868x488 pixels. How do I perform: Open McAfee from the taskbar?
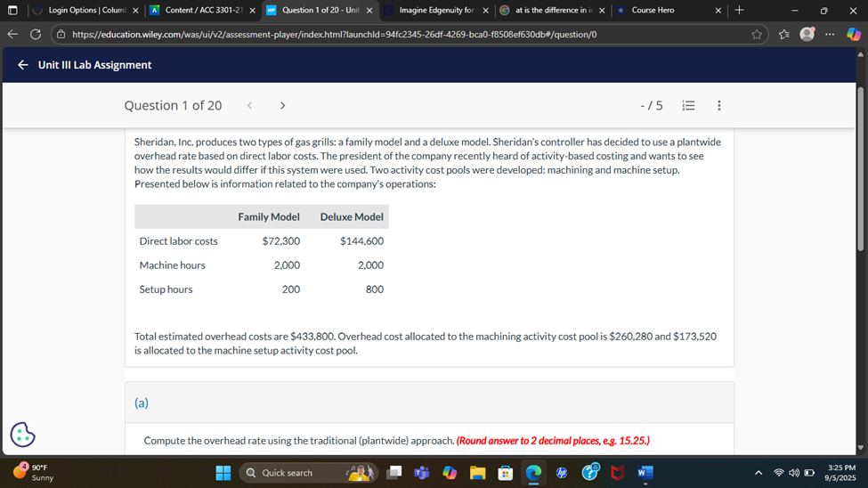coord(617,473)
